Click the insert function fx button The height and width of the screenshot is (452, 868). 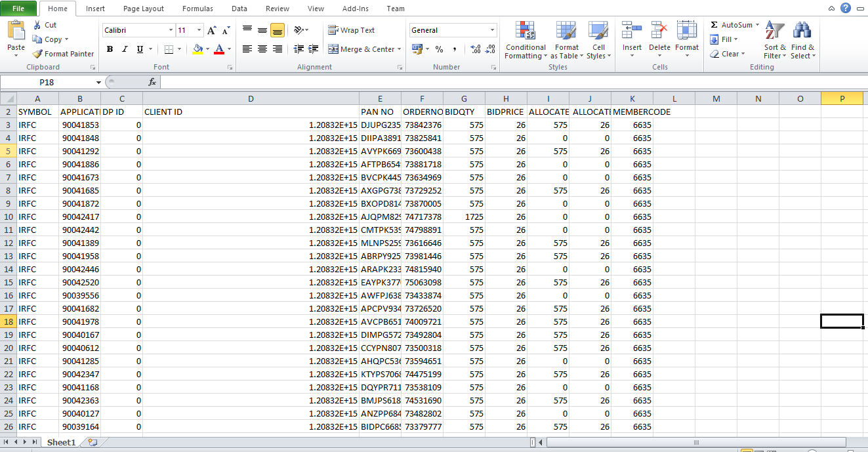tap(152, 82)
